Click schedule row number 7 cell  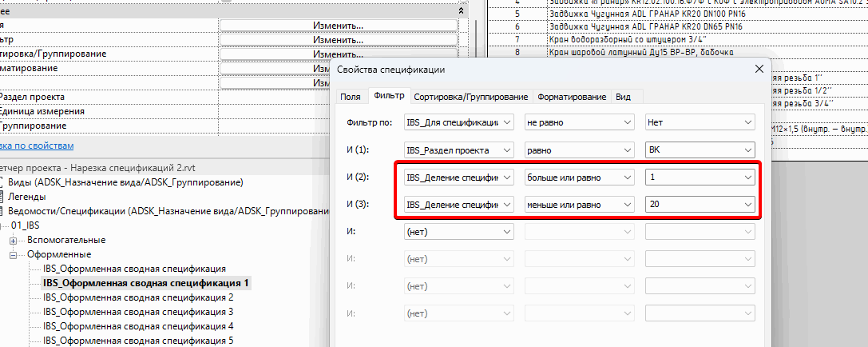coord(517,39)
